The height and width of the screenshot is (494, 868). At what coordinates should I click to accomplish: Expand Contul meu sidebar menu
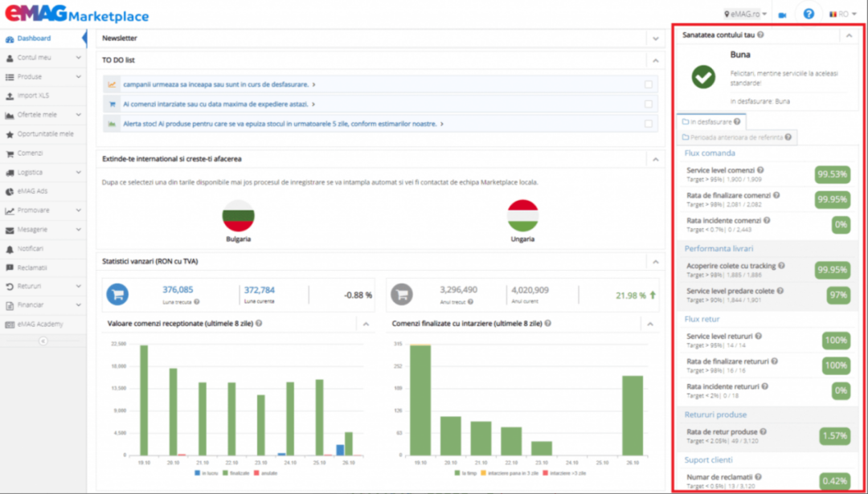[42, 58]
